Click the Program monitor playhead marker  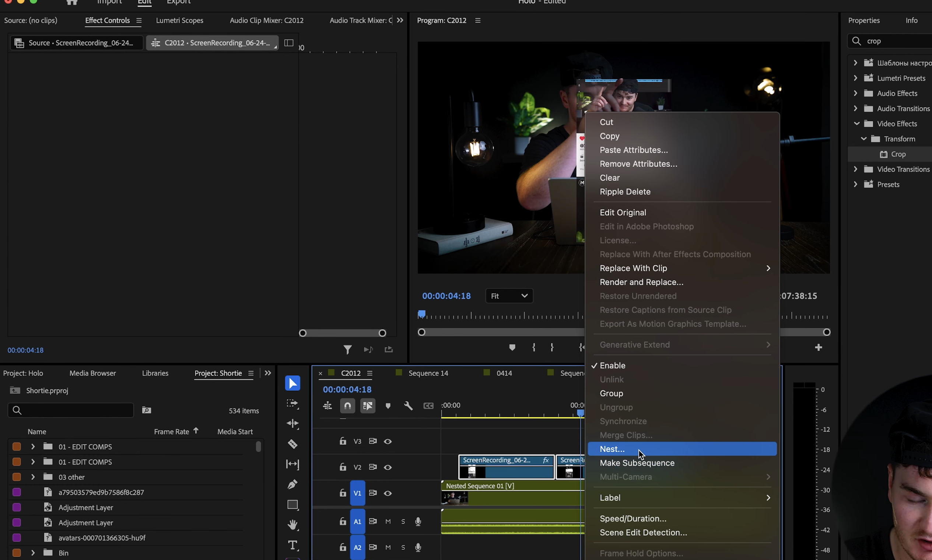click(421, 314)
